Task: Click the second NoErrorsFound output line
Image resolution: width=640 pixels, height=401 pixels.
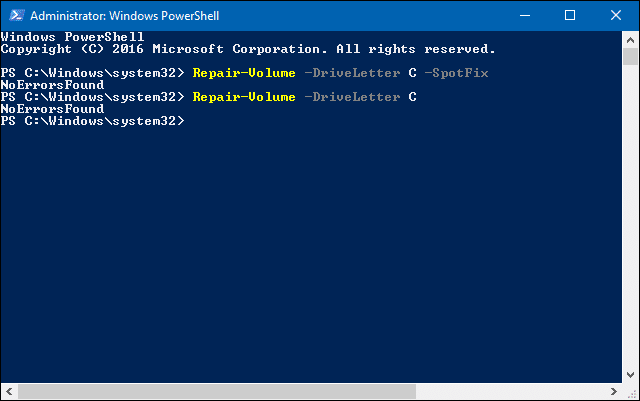Action: (52, 109)
